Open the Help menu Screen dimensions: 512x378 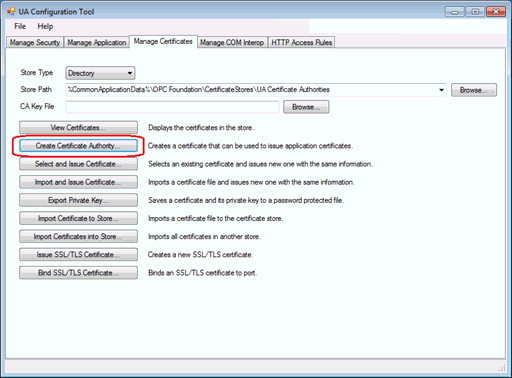45,26
